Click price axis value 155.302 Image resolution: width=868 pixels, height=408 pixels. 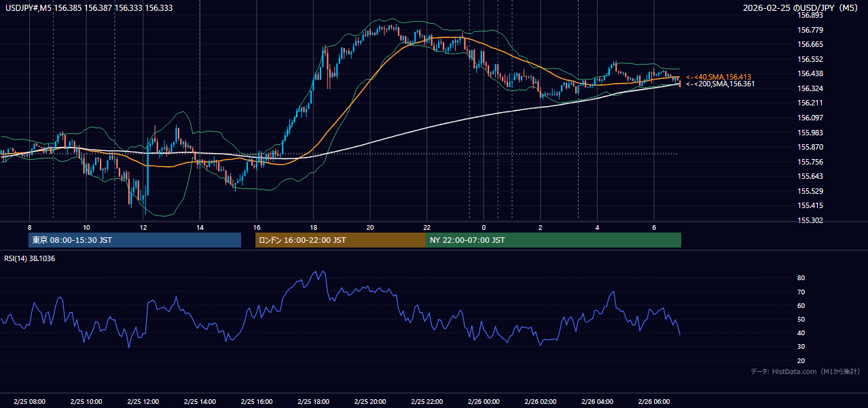click(x=810, y=220)
